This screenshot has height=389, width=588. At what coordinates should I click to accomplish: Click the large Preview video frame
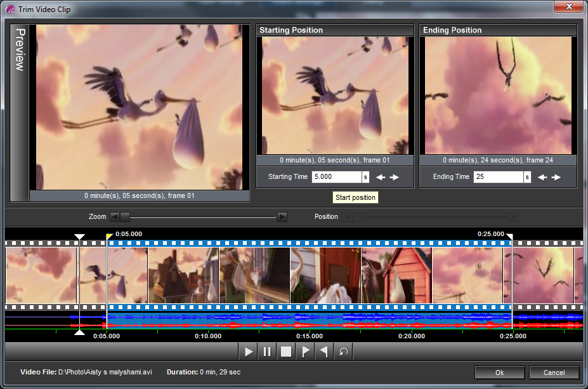[x=139, y=107]
